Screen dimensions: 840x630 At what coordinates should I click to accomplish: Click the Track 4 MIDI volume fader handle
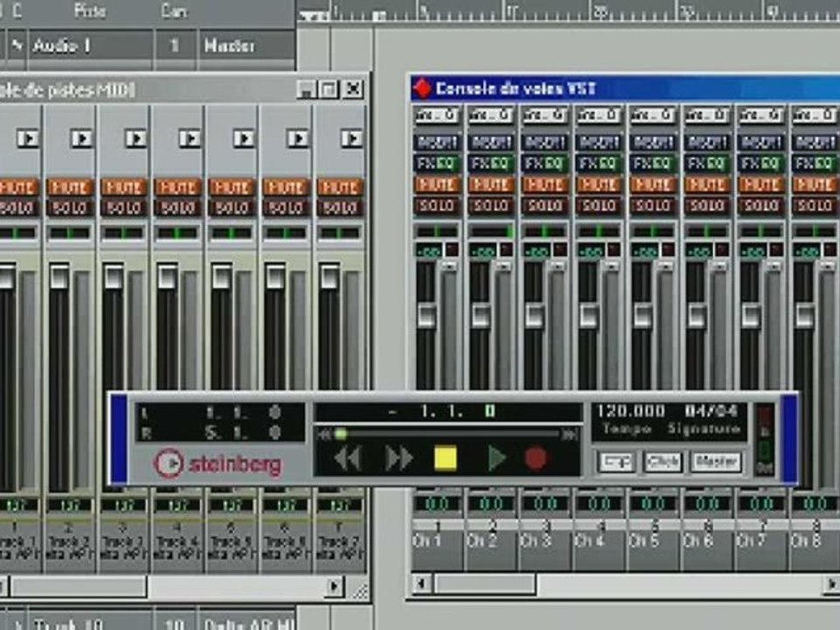tap(168, 276)
